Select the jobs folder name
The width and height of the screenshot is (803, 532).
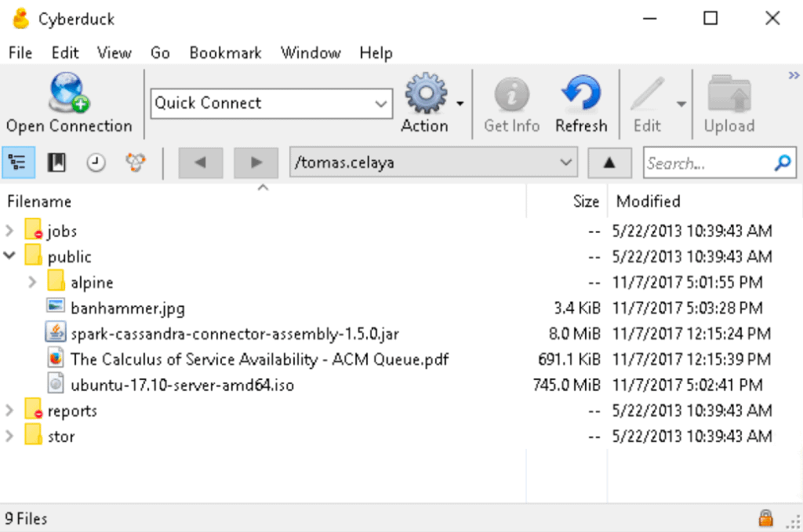62,231
